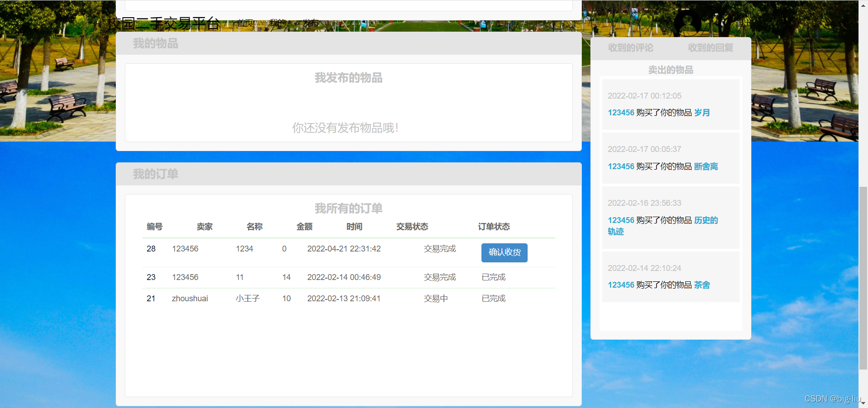868x408 pixels.
Task: Click seller 123456 in order 28 row
Action: click(x=185, y=249)
